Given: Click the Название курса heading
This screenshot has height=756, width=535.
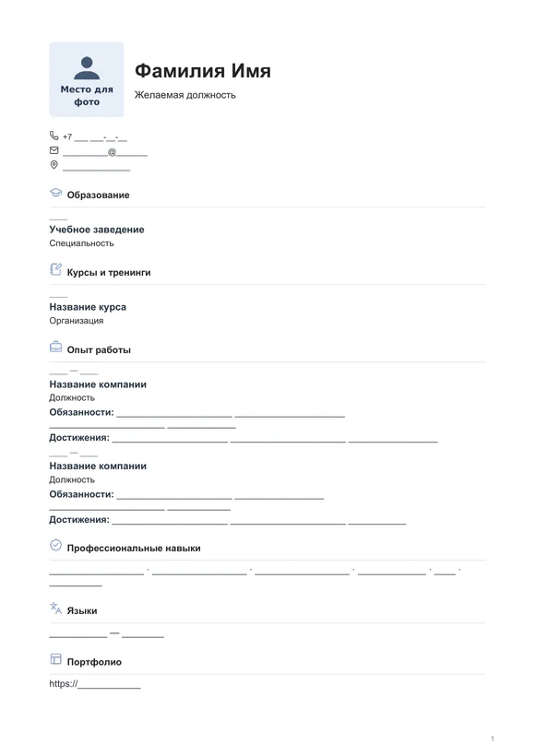Looking at the screenshot, I should tap(88, 307).
